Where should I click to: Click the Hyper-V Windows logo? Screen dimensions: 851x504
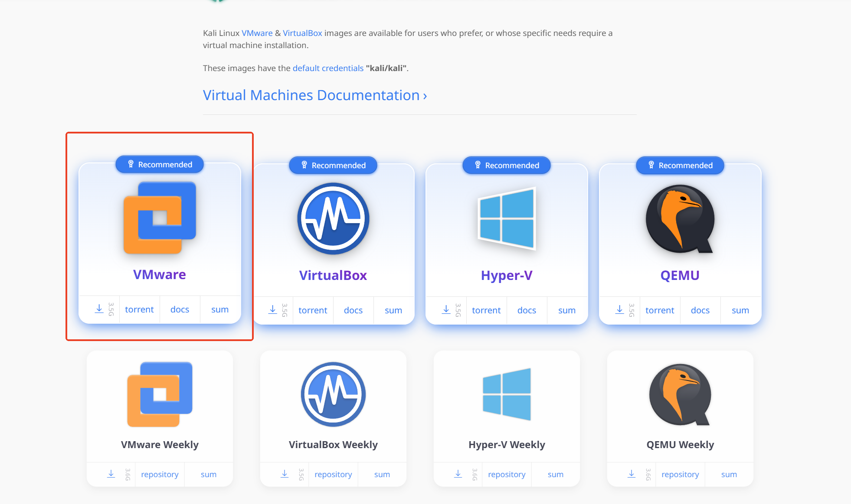point(507,219)
